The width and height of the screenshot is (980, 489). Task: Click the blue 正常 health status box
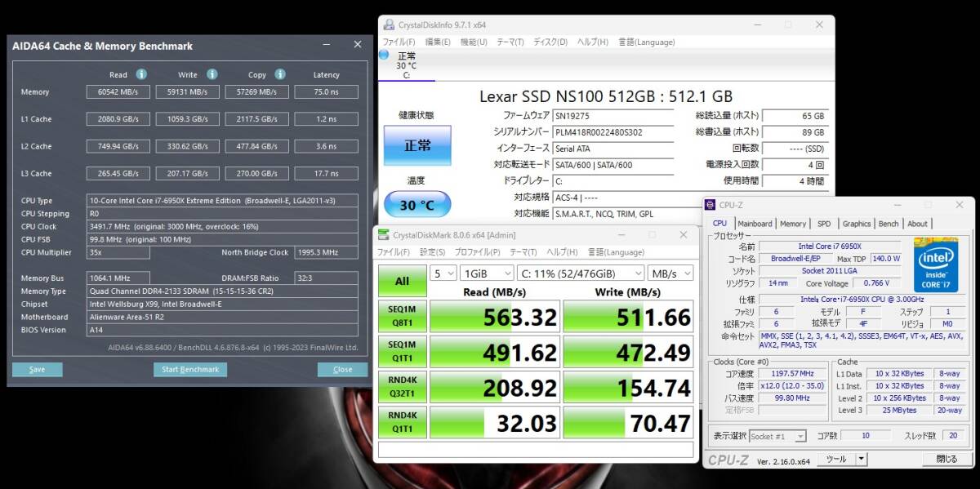coord(417,145)
